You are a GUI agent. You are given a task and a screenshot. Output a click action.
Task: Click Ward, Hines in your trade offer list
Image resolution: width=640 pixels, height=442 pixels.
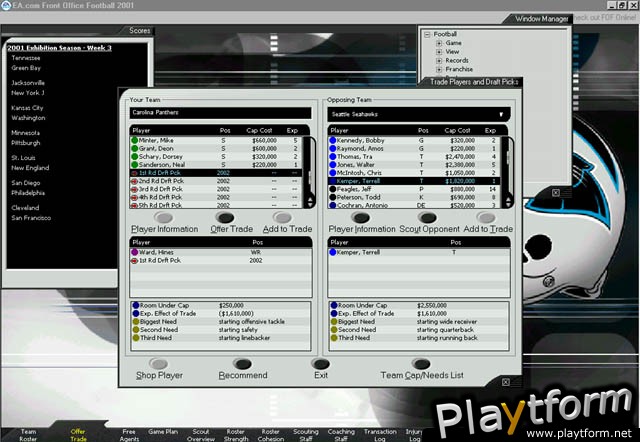tap(221, 252)
